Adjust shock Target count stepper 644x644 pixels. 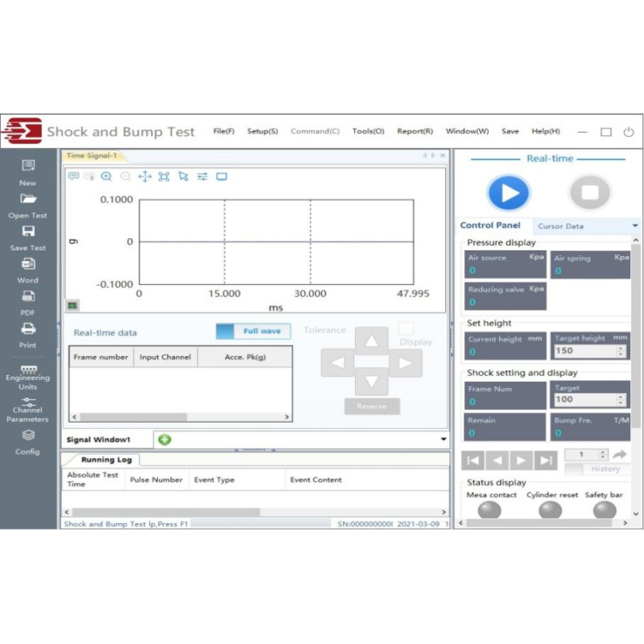tap(621, 399)
